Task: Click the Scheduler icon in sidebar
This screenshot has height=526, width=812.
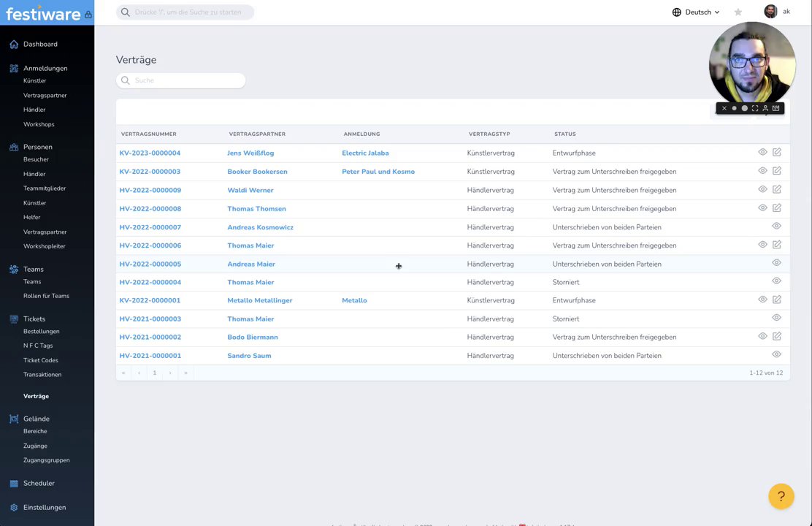Action: (x=14, y=484)
